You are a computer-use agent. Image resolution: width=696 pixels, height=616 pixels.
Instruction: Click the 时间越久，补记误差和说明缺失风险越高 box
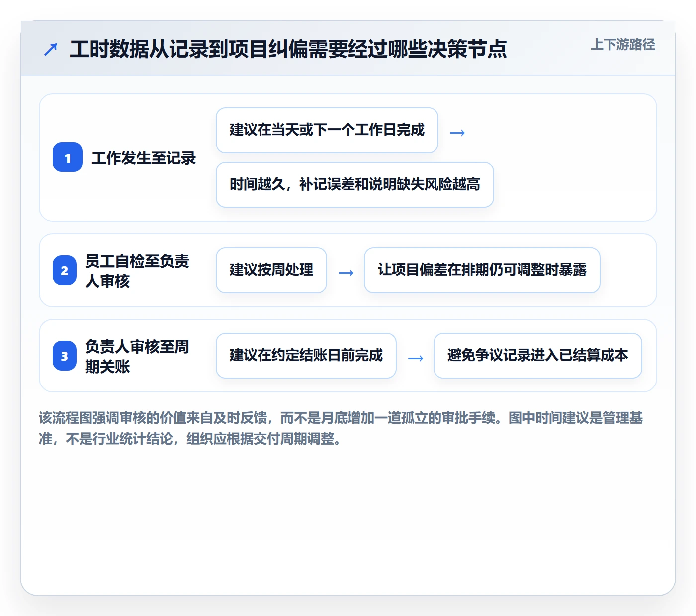pos(355,185)
